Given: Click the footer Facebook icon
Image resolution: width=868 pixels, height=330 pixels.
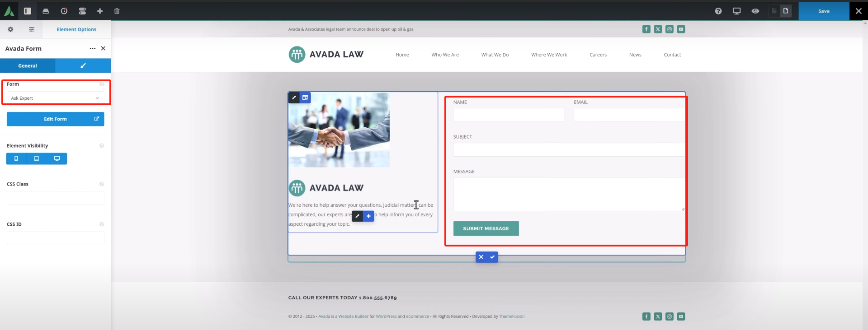Looking at the screenshot, I should (x=646, y=316).
